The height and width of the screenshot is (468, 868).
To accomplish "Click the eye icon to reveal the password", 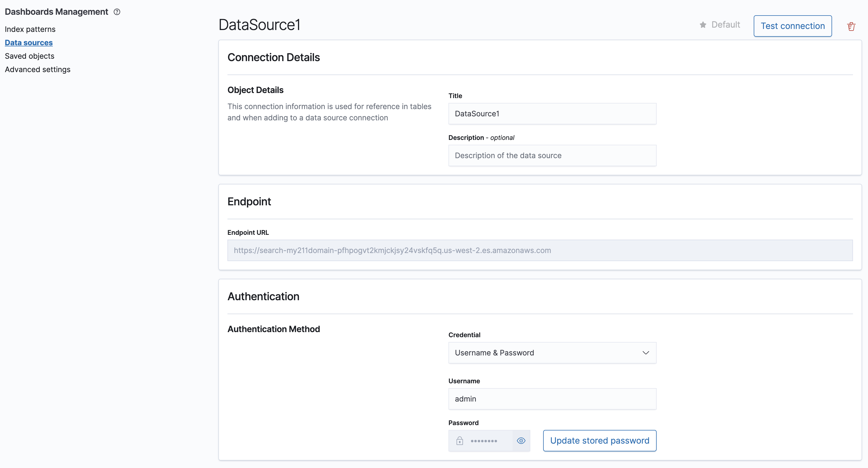I will tap(521, 440).
